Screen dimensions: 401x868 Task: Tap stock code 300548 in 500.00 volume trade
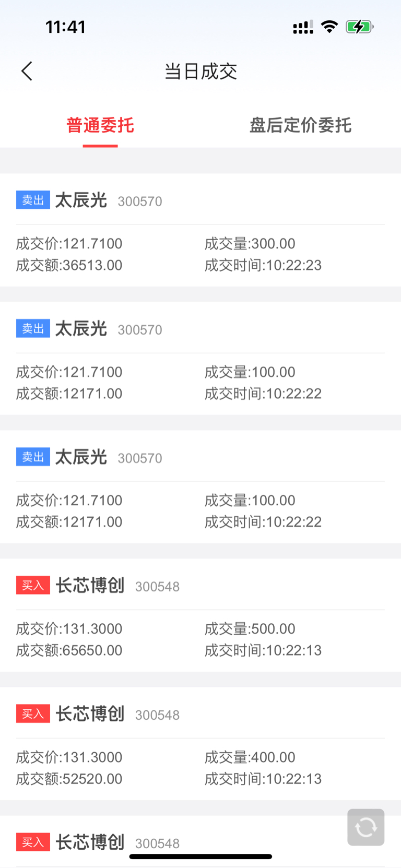pyautogui.click(x=157, y=587)
